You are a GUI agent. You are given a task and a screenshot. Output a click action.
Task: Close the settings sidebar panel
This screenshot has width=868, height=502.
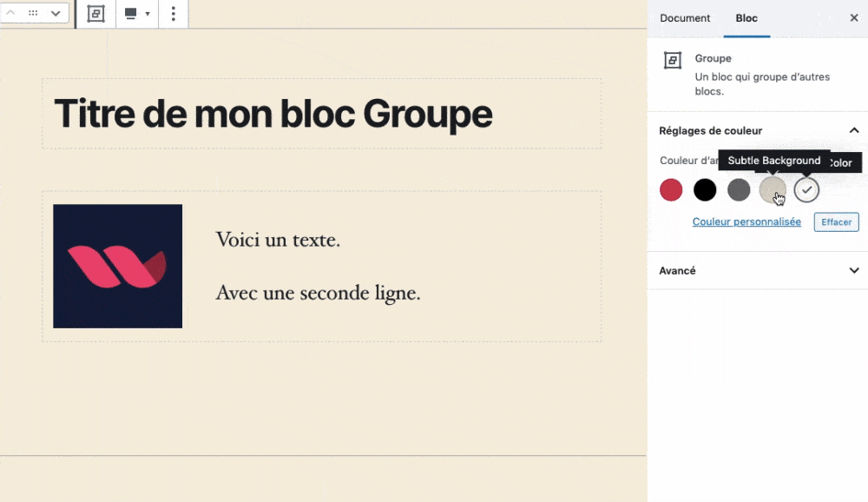(854, 17)
